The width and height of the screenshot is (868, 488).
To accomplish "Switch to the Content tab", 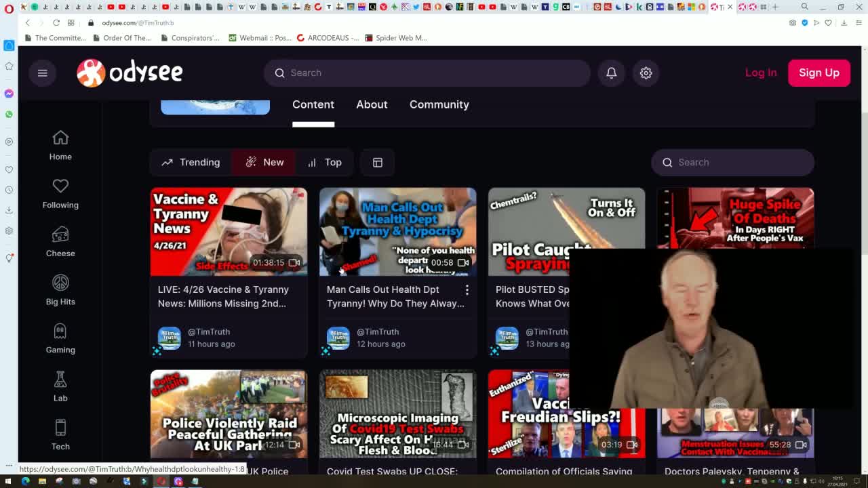I will pos(313,104).
